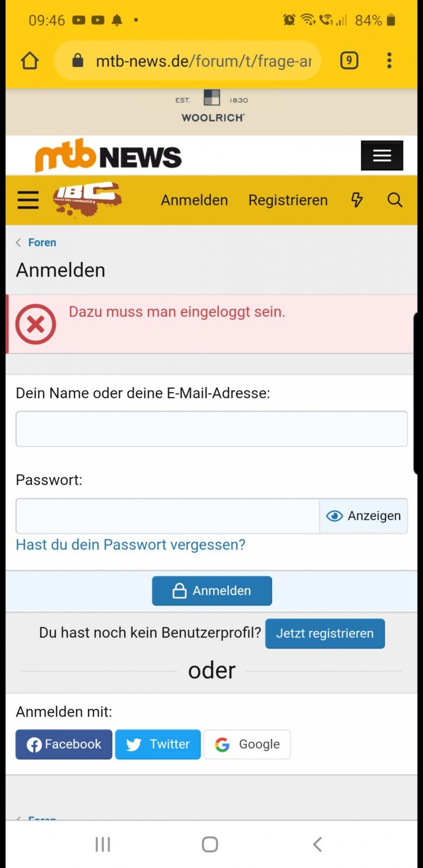423x868 pixels.
Task: Tap the browser home icon
Action: [x=30, y=61]
